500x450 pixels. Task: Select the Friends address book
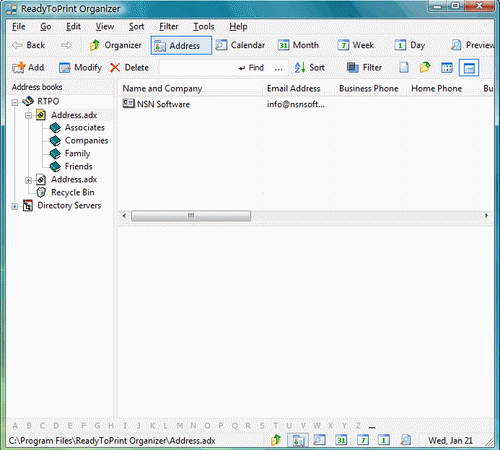tap(78, 166)
